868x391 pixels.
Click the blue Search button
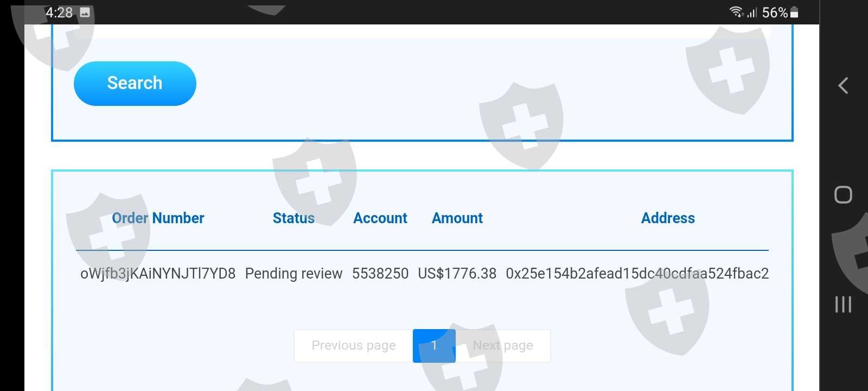click(135, 83)
